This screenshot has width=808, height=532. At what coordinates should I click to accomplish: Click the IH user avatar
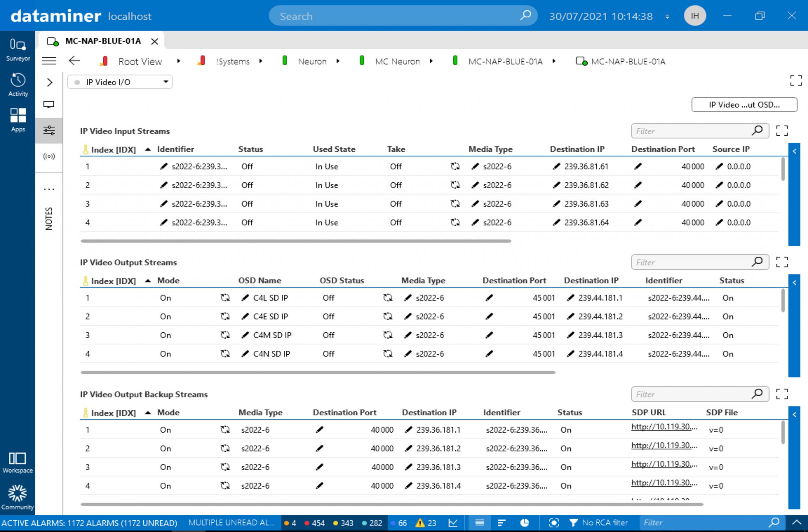[695, 15]
